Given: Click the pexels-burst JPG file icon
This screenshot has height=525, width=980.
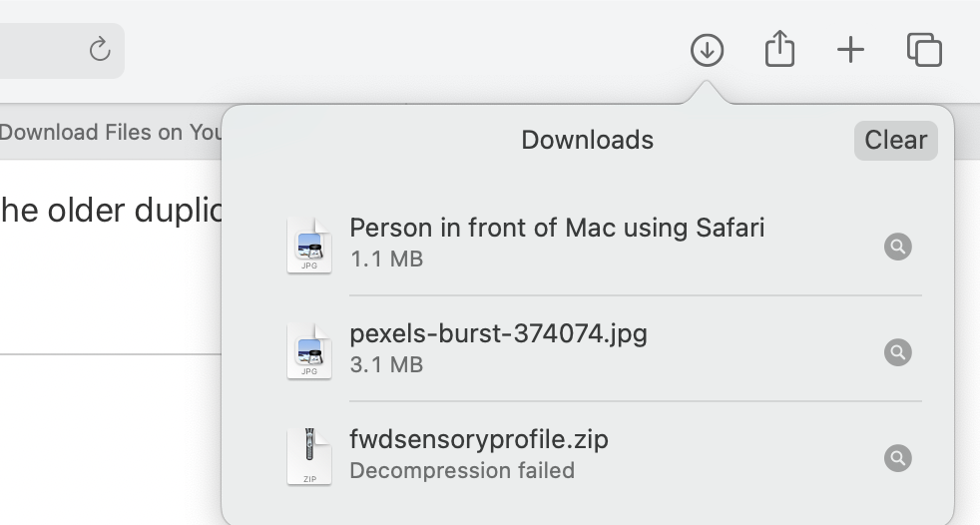Looking at the screenshot, I should (309, 351).
